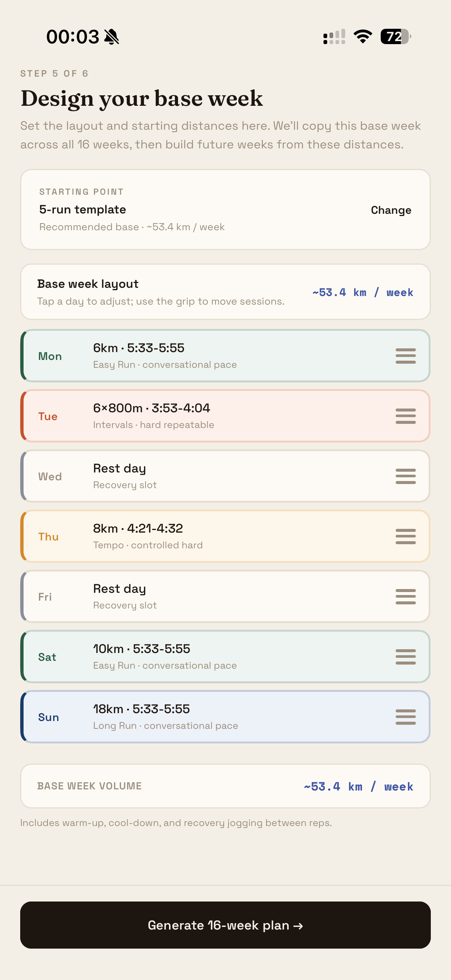Tap the battery level indicator
The height and width of the screenshot is (980, 451).
[x=396, y=37]
